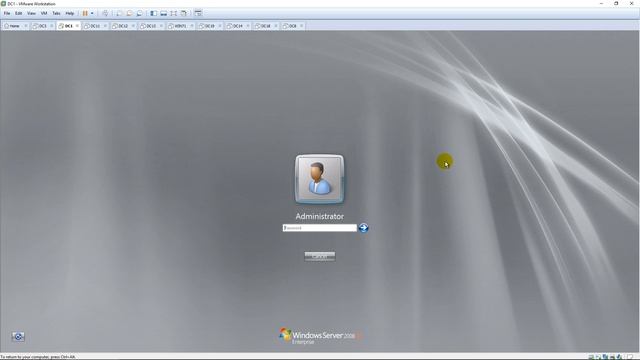Open the Ease of Access options
Viewport: 640px width, 360px height.
pyautogui.click(x=18, y=336)
